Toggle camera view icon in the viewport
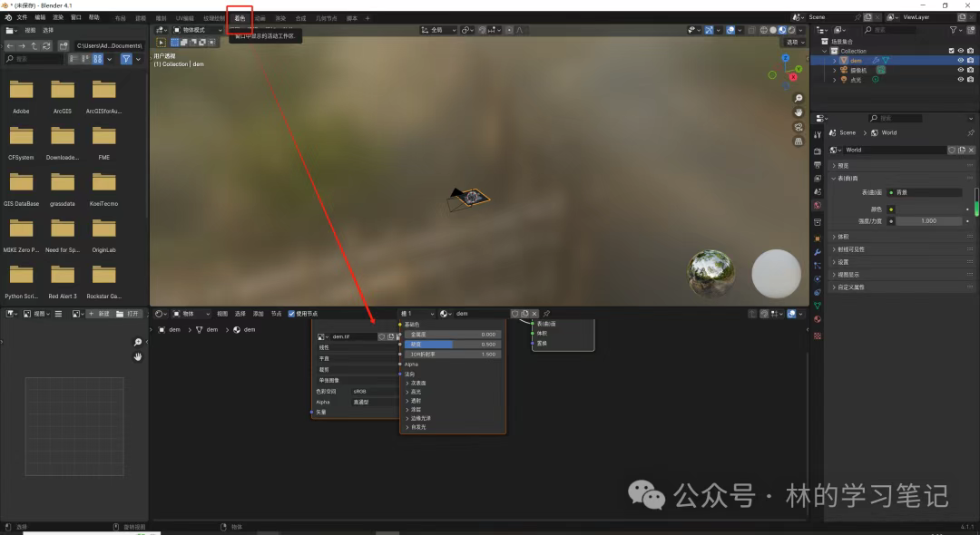Image resolution: width=980 pixels, height=535 pixels. [x=799, y=127]
